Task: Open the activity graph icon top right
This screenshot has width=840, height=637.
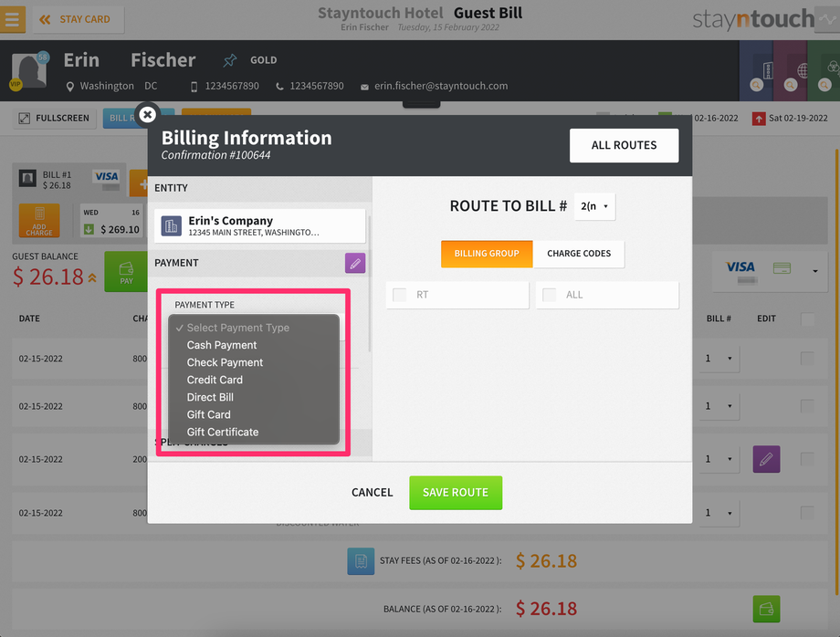Action: pyautogui.click(x=827, y=19)
